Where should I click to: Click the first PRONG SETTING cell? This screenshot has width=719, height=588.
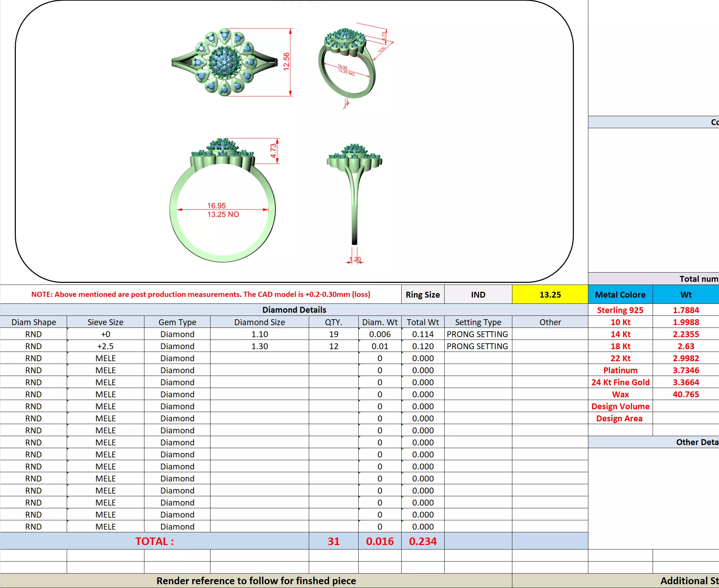click(x=477, y=334)
